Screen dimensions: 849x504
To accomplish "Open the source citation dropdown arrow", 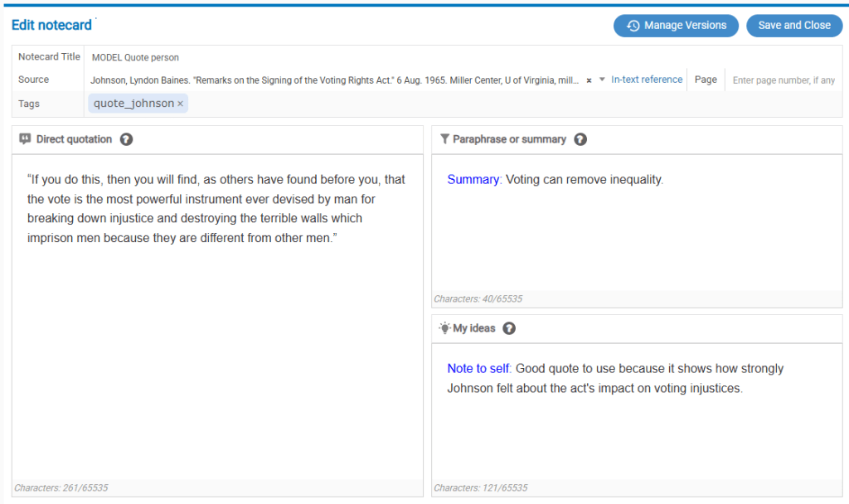I will (602, 80).
